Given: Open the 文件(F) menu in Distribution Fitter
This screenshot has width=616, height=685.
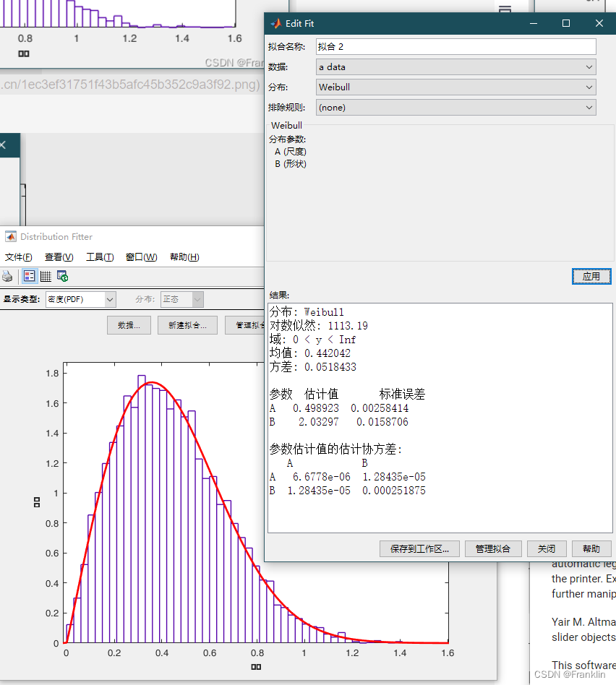Looking at the screenshot, I should coord(18,257).
